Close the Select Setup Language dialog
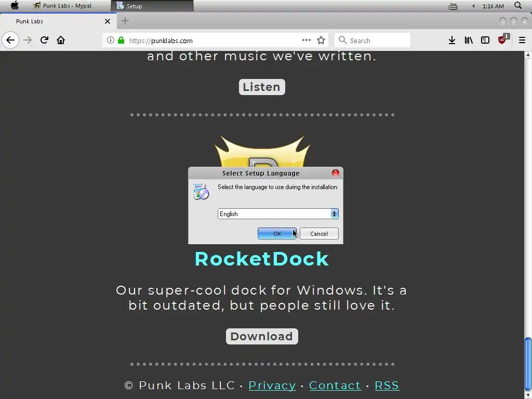The height and width of the screenshot is (399, 532). point(336,173)
